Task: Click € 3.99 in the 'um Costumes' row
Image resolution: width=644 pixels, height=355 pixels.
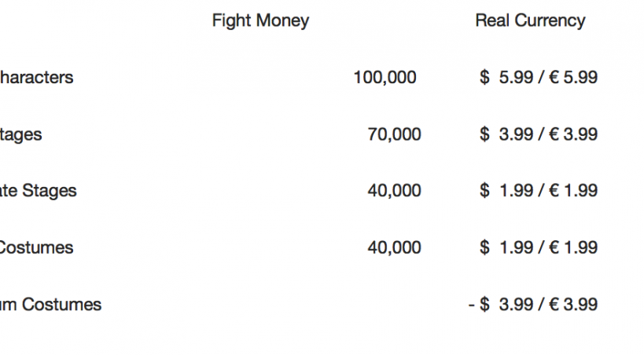Action: point(573,304)
